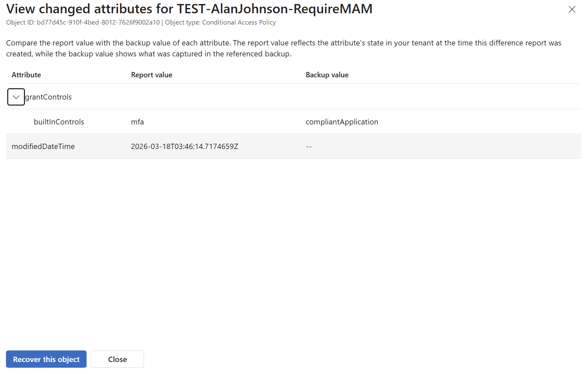
Task: Select the modifiedDateTime attribute row
Action: pos(43,146)
